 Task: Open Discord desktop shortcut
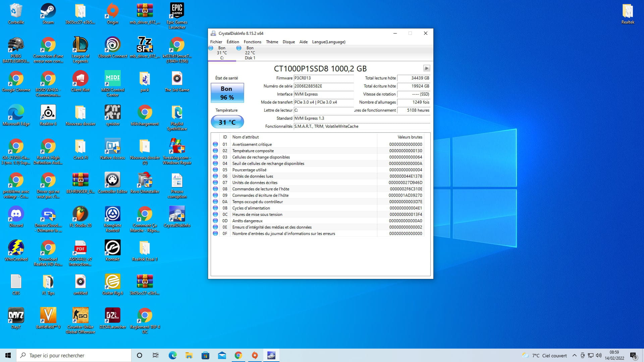pos(16,217)
